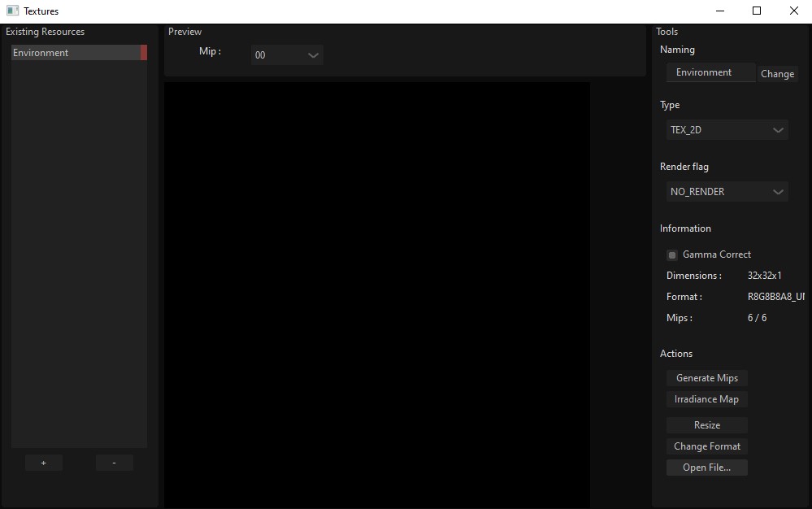Add a new resource with plus button
812x509 pixels.
pyautogui.click(x=44, y=463)
